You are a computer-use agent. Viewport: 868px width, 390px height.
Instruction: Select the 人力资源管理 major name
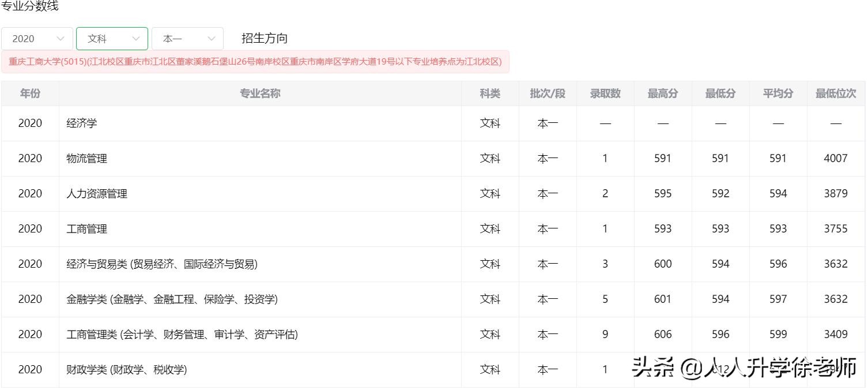[97, 194]
